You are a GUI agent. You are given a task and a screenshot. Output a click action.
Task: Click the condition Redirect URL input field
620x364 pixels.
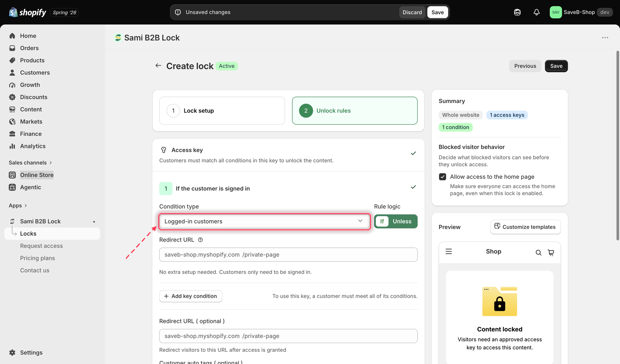coord(288,255)
